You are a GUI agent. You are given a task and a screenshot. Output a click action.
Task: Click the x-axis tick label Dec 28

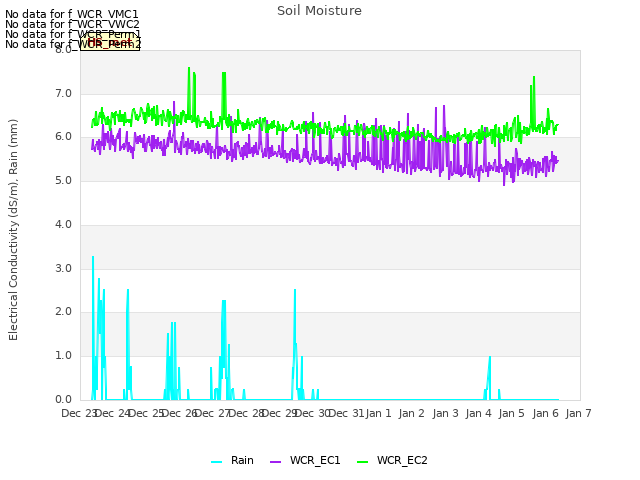tap(246, 413)
